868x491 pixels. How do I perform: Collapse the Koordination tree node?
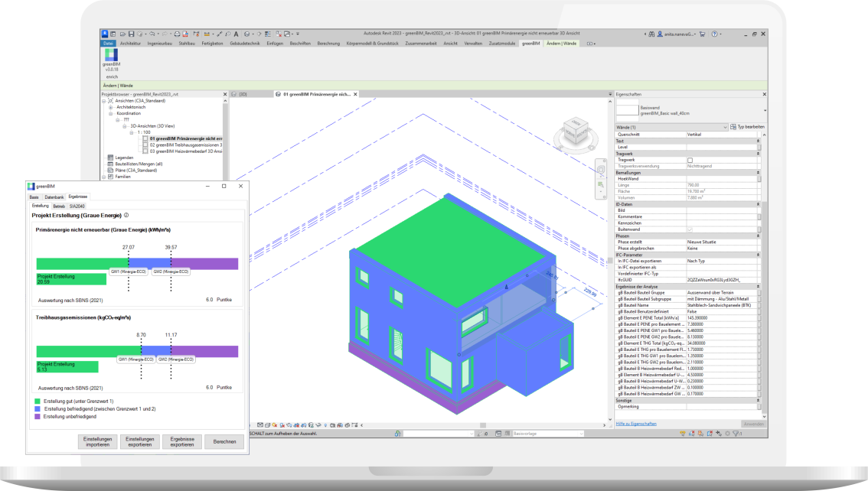111,113
